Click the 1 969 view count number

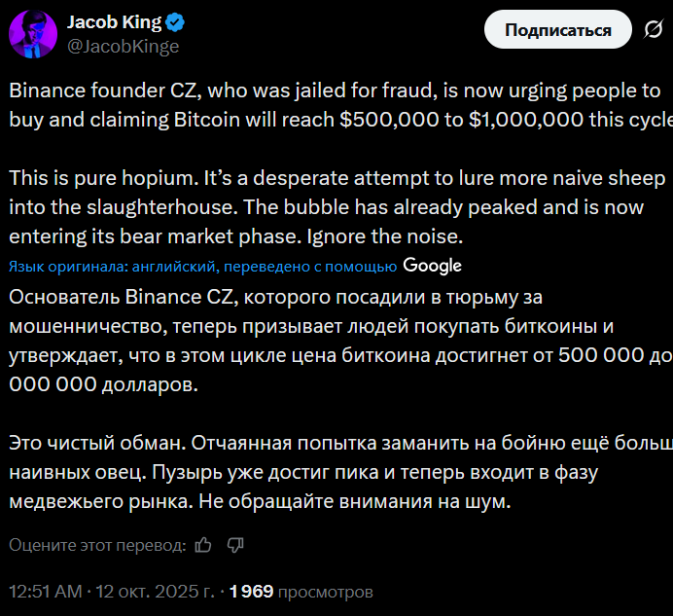(x=252, y=591)
